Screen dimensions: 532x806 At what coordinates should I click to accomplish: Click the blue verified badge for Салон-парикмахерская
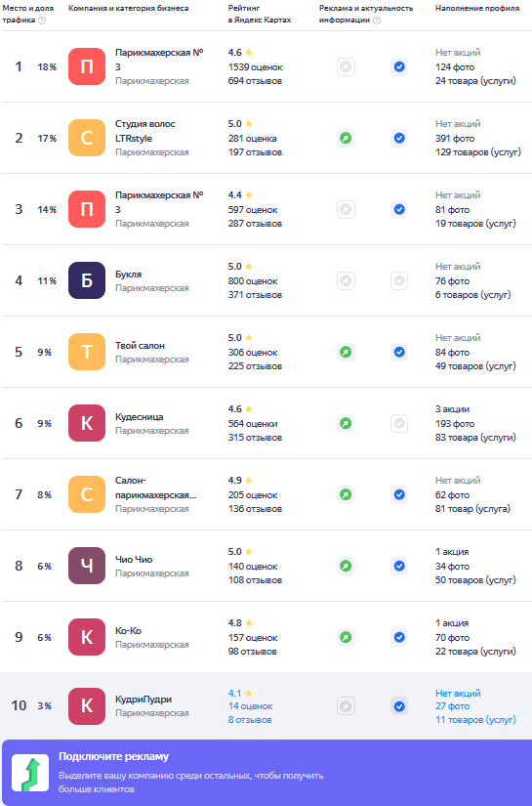pos(399,495)
